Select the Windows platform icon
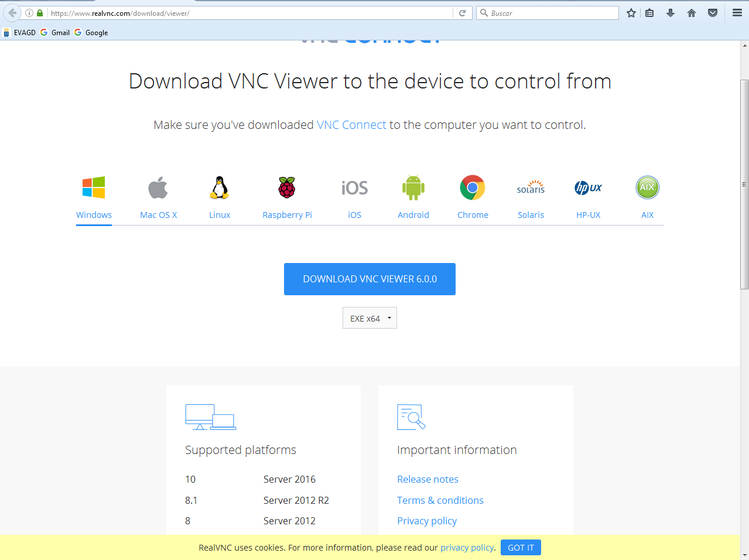749x560 pixels. pos(93,186)
